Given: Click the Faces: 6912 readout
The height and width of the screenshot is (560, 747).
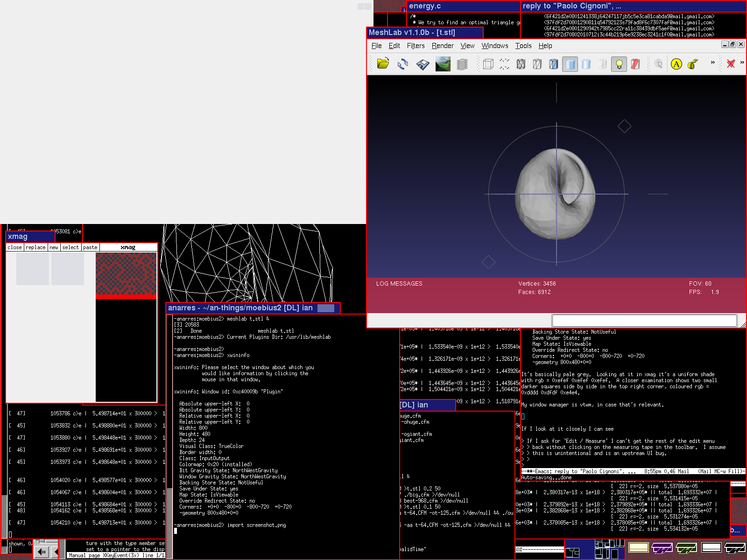Looking at the screenshot, I should pyautogui.click(x=534, y=292).
